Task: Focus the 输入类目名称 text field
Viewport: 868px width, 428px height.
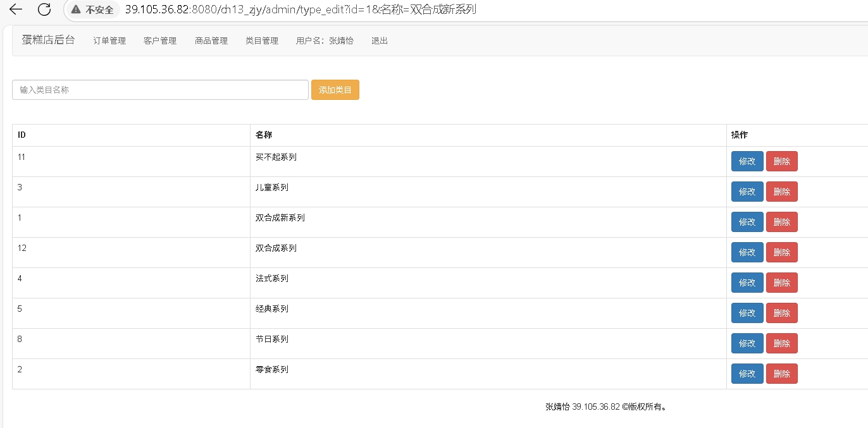Action: (x=160, y=90)
